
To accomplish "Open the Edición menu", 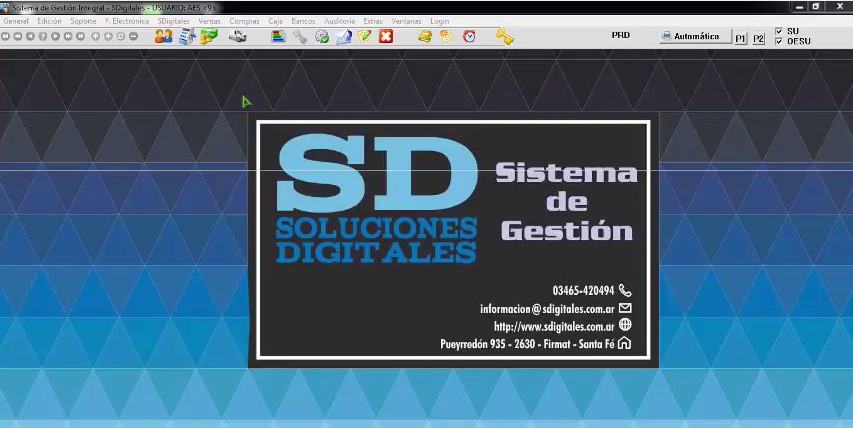I will 50,21.
